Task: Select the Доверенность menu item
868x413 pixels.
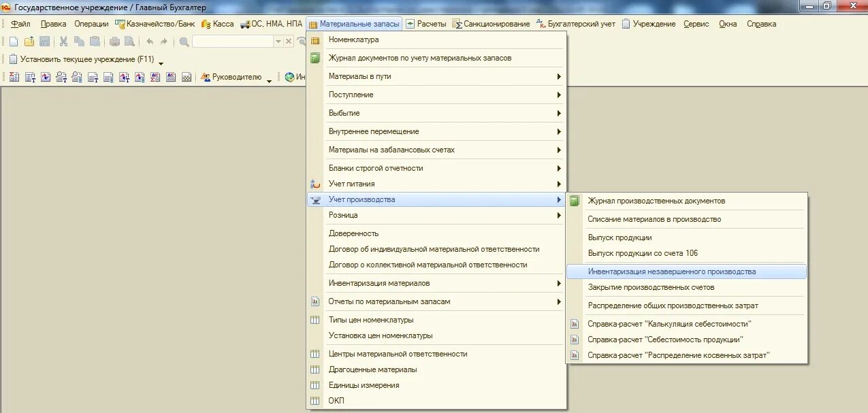Action: coord(436,234)
